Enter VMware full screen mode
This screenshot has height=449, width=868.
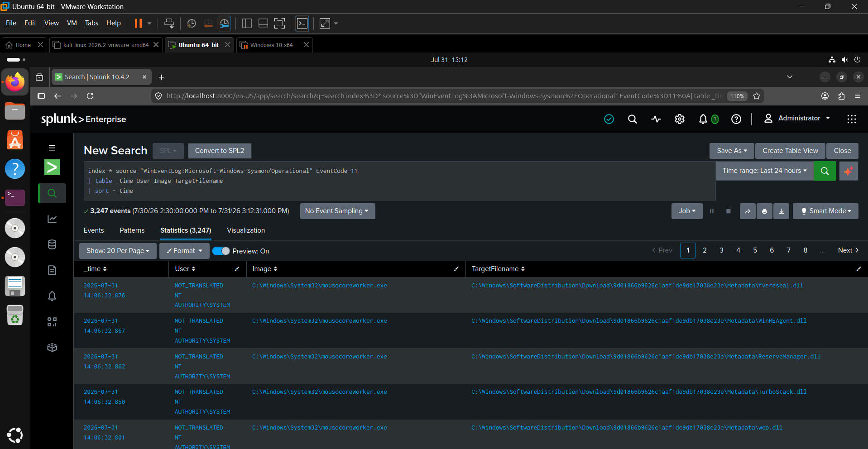click(x=280, y=24)
